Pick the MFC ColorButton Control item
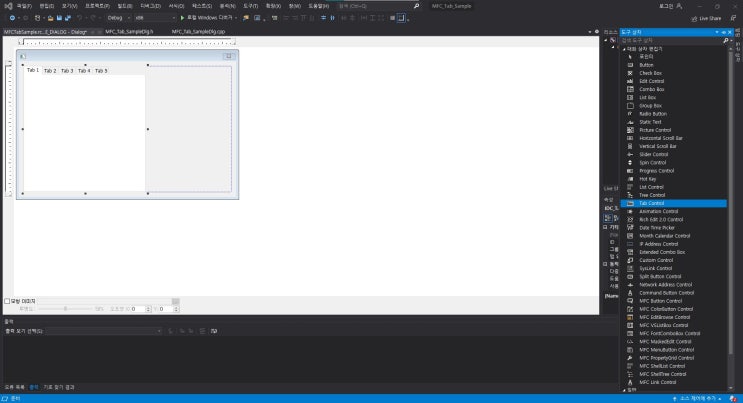 tap(674, 309)
